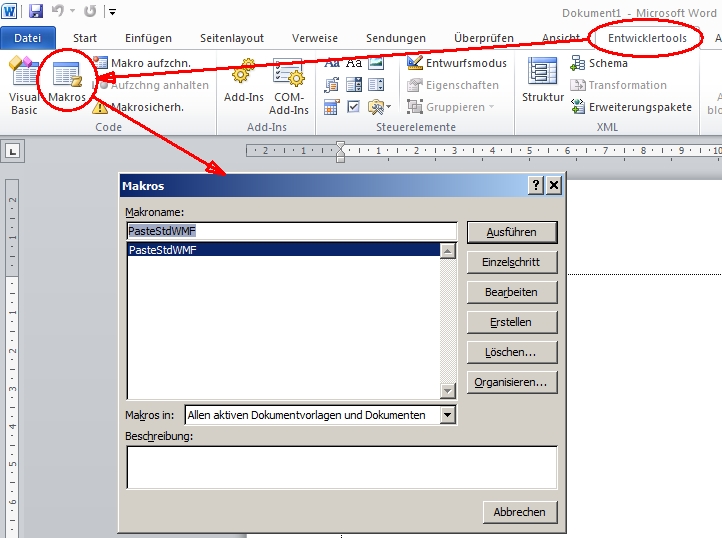Toggle Entwurfsmodus design mode

[457, 63]
